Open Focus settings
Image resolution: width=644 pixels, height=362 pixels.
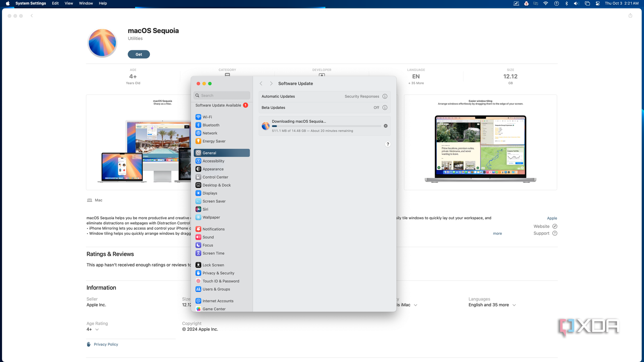pos(222,245)
